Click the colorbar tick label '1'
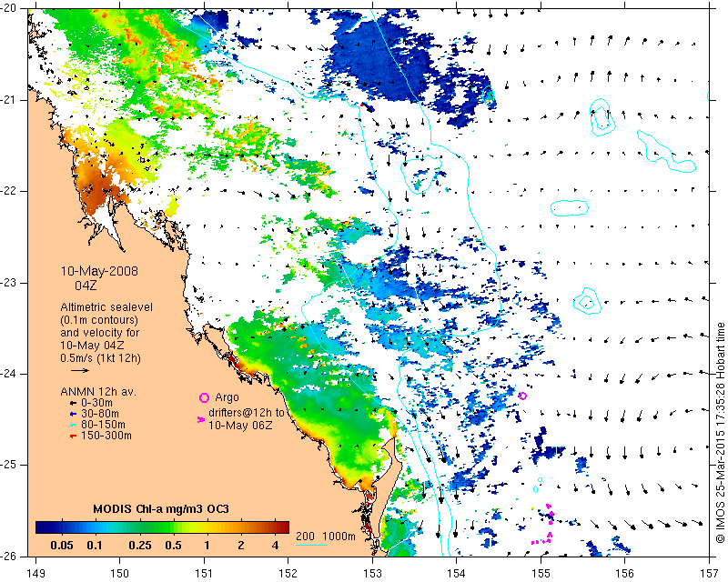728x582 pixels. point(207,545)
